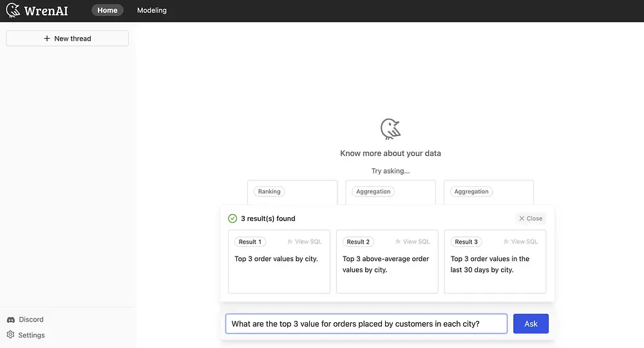The width and height of the screenshot is (644, 348).
Task: Start a New thread
Action: (68, 39)
